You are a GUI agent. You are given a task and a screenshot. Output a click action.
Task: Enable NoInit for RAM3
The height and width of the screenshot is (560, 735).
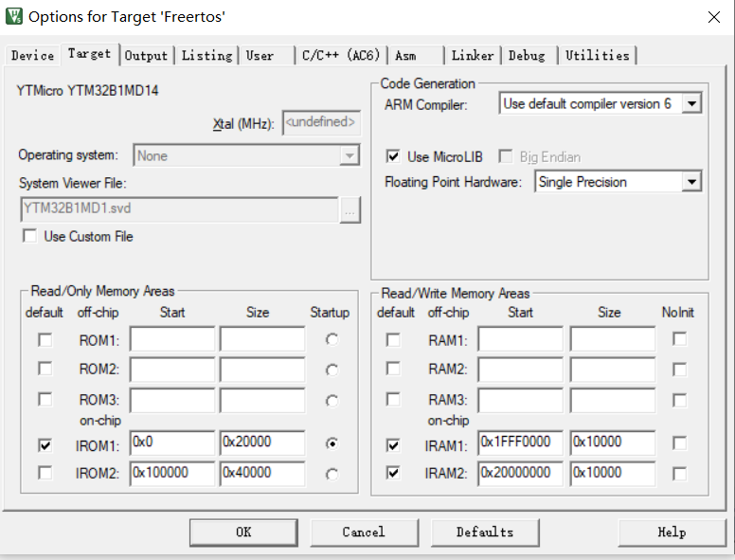679,400
